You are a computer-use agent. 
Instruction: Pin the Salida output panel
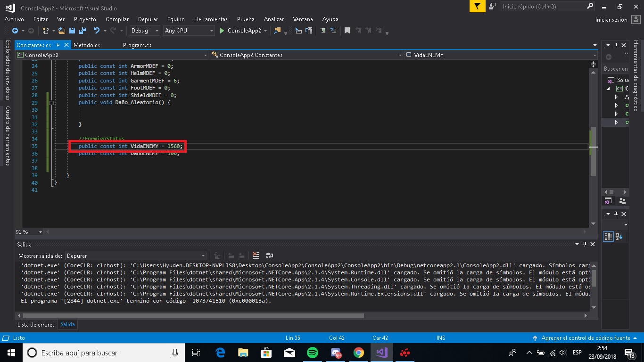pyautogui.click(x=585, y=244)
